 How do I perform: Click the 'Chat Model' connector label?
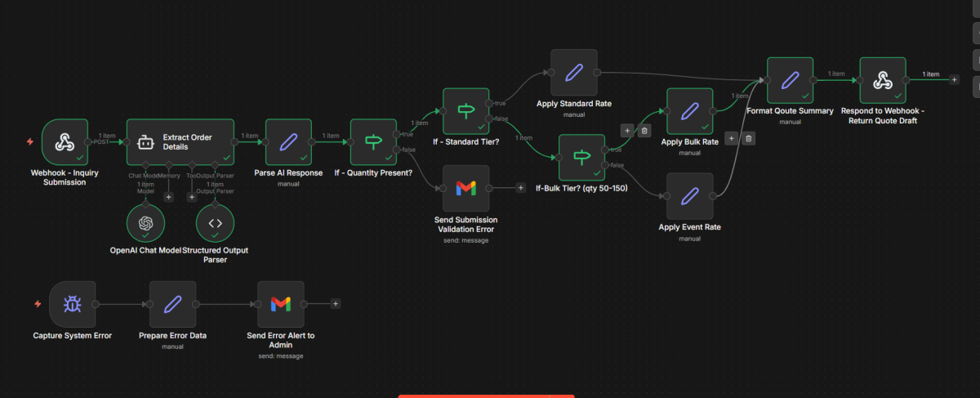point(143,175)
